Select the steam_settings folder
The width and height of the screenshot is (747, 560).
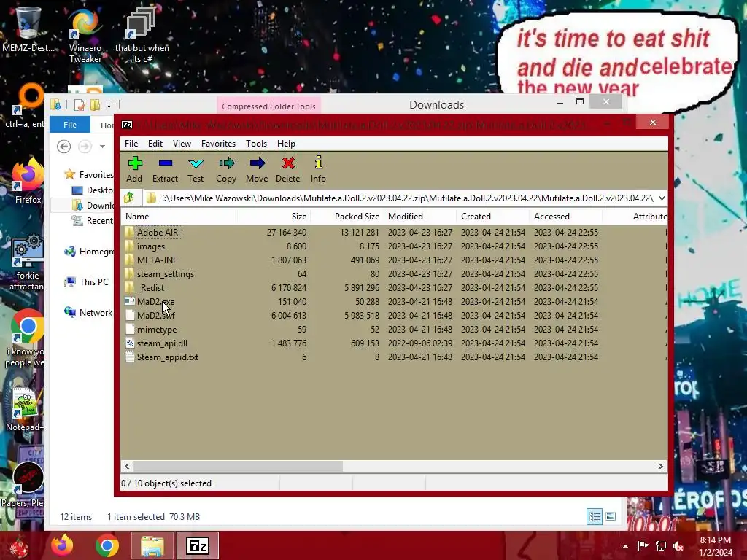pos(166,274)
